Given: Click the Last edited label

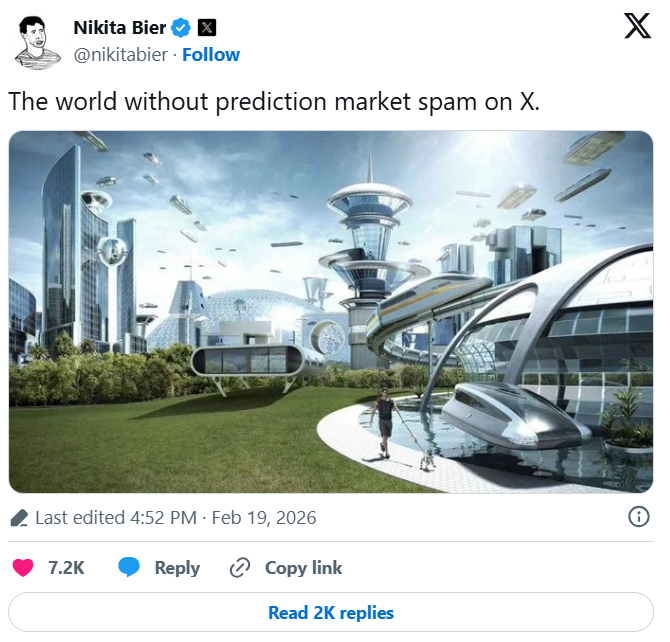Looking at the screenshot, I should coord(78,518).
